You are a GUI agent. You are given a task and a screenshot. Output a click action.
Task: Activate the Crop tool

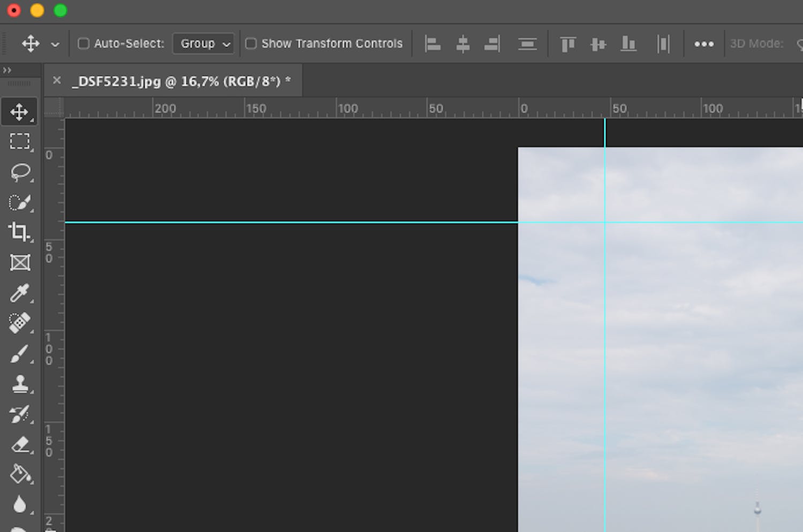(x=20, y=232)
